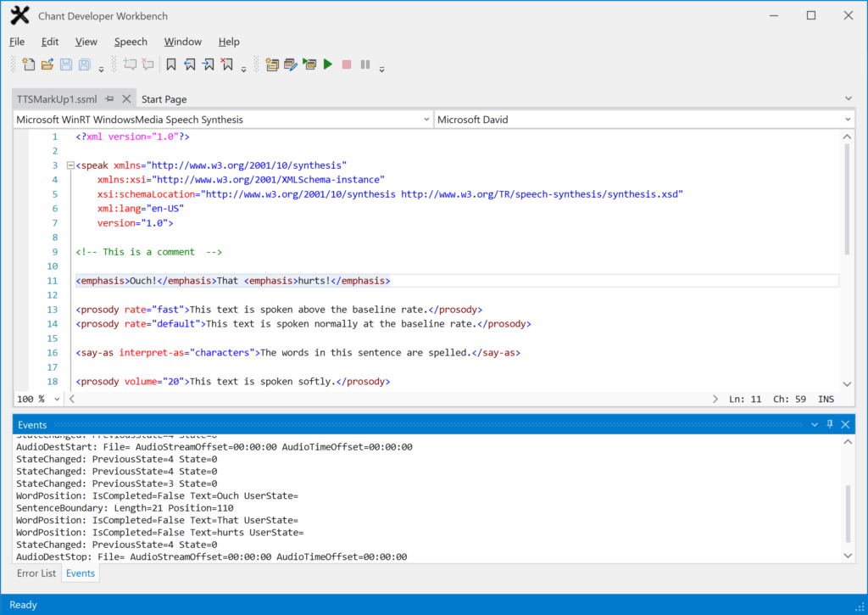This screenshot has width=868, height=615.
Task: Click the "WordPosition" event with Text=hurts
Action: pyautogui.click(x=160, y=533)
